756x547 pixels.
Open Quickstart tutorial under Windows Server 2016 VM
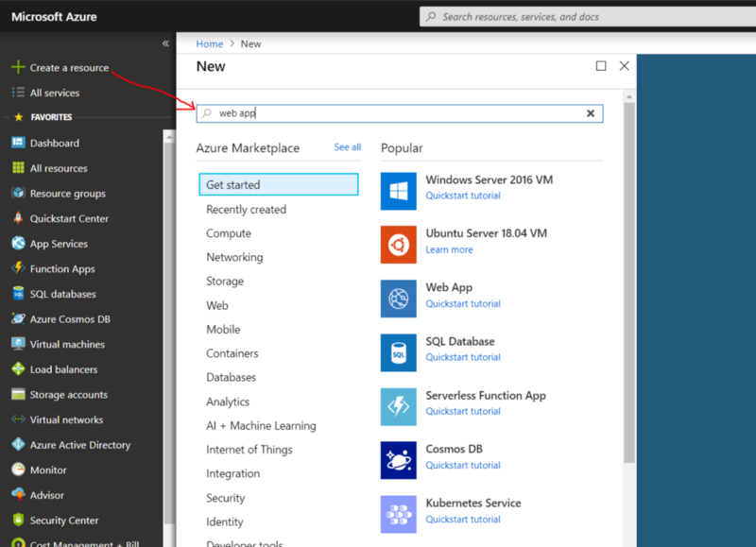click(x=463, y=196)
